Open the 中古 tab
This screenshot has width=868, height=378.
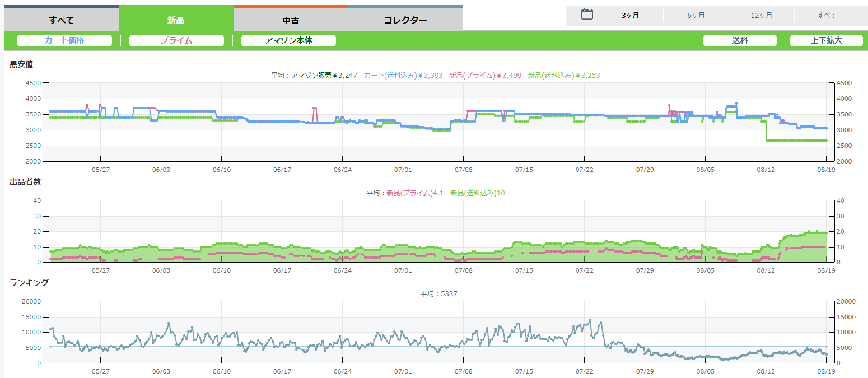click(291, 21)
